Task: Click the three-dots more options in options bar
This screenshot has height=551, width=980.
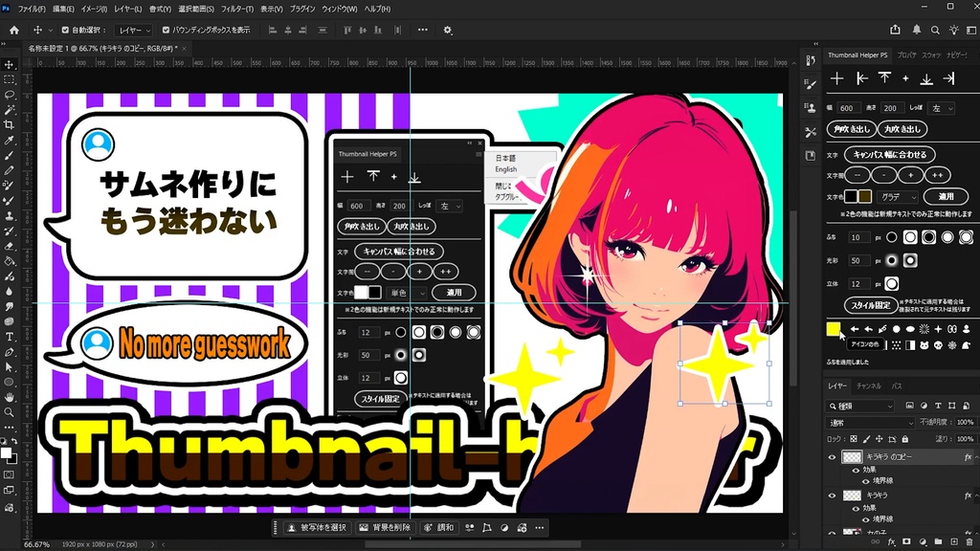Action: coord(422,30)
